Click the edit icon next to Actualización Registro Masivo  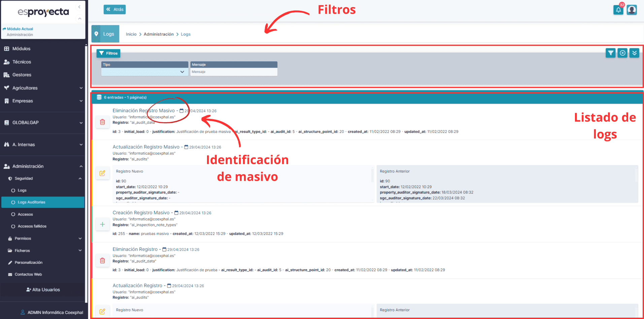[x=102, y=173]
